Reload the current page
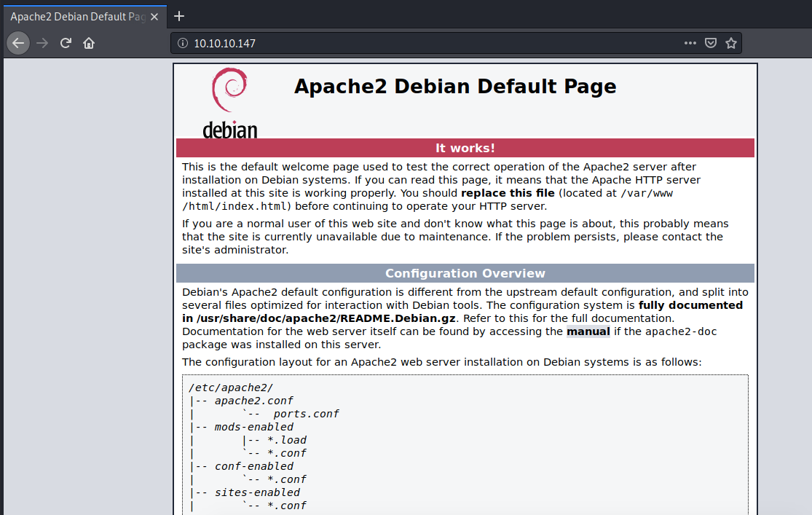This screenshot has width=812, height=515. tap(66, 43)
